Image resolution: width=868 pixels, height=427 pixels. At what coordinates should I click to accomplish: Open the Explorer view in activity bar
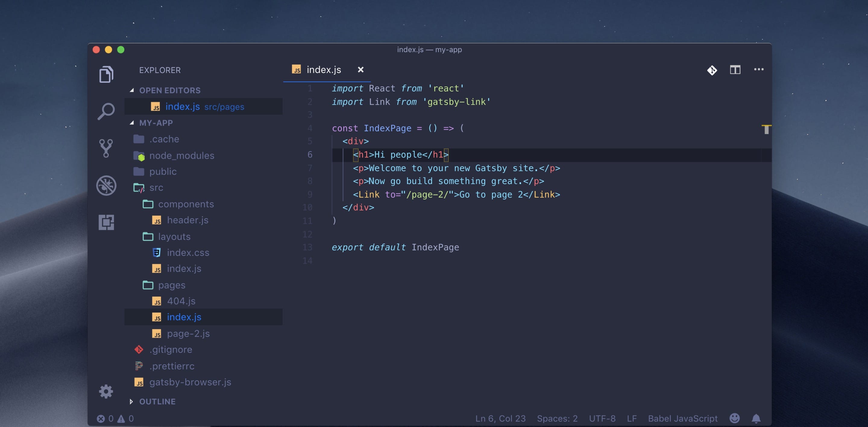106,74
